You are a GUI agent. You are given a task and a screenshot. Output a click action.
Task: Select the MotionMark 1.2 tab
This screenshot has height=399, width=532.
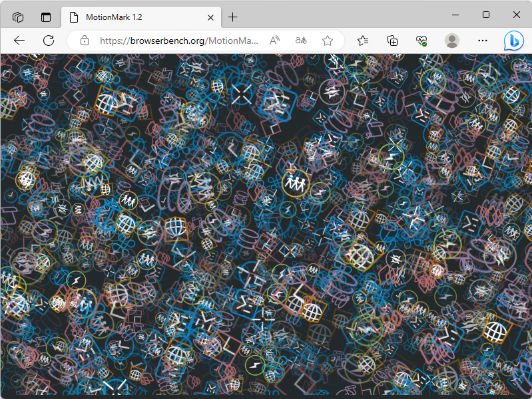pos(141,17)
